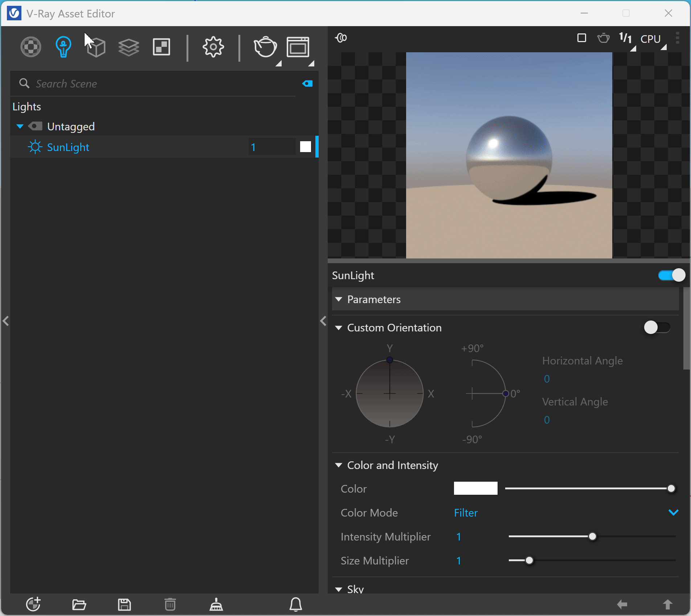Select the SunLight item in Lights list
This screenshot has height=616, width=691.
[x=164, y=147]
